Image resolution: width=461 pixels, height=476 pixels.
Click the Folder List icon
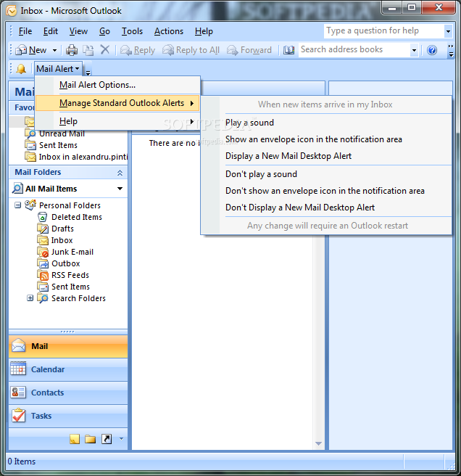pyautogui.click(x=90, y=439)
